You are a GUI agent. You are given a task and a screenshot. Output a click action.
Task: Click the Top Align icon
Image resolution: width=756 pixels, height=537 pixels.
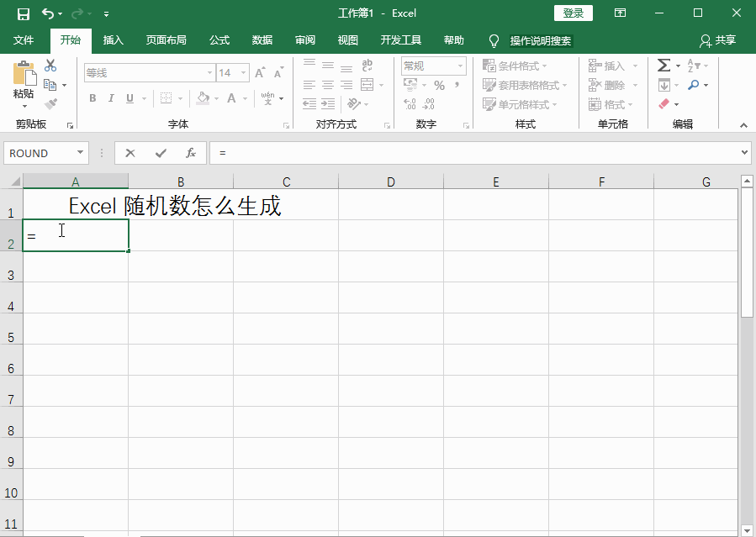pyautogui.click(x=309, y=65)
